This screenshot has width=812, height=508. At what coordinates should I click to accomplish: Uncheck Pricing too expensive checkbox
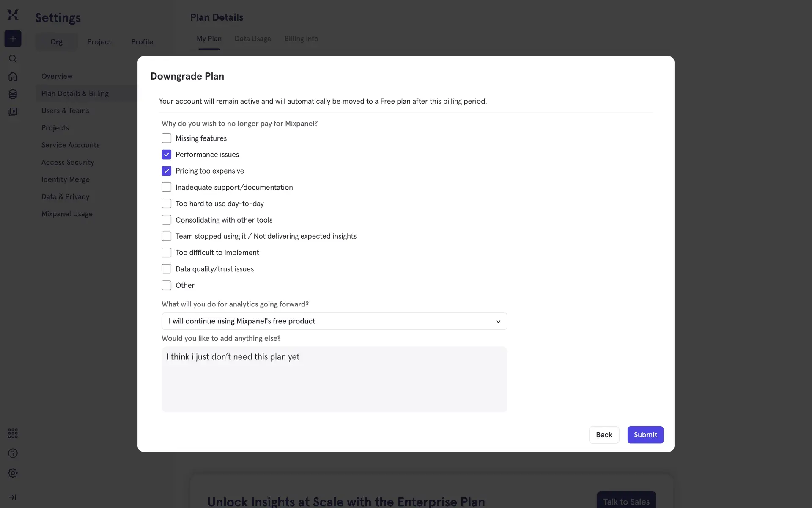pyautogui.click(x=167, y=171)
